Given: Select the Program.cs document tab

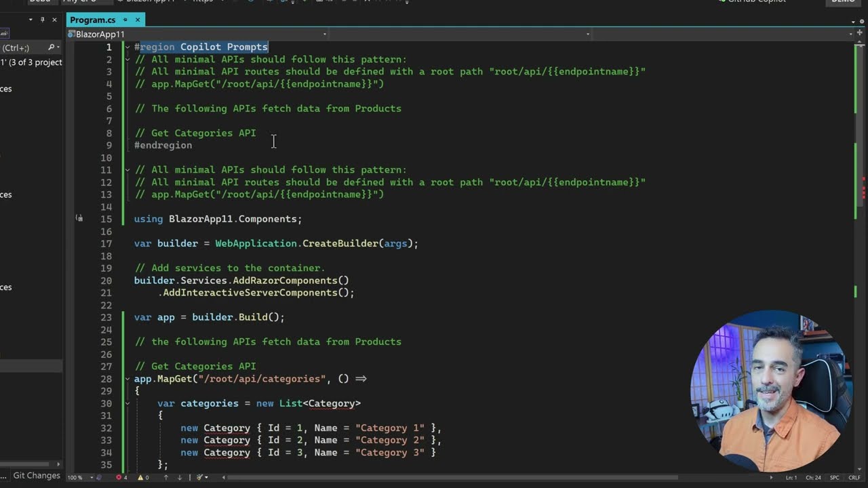Looking at the screenshot, I should coord(93,20).
